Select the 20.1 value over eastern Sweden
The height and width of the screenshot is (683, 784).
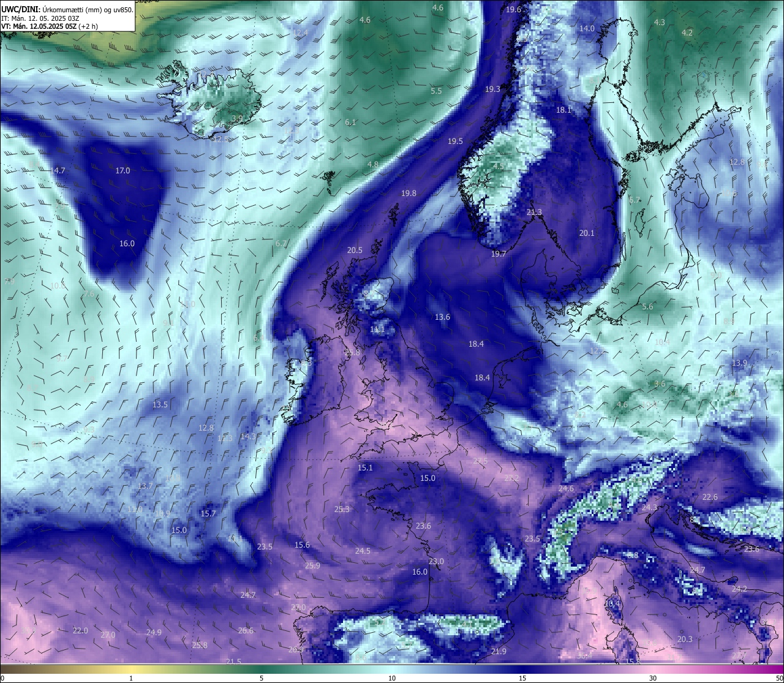[587, 233]
